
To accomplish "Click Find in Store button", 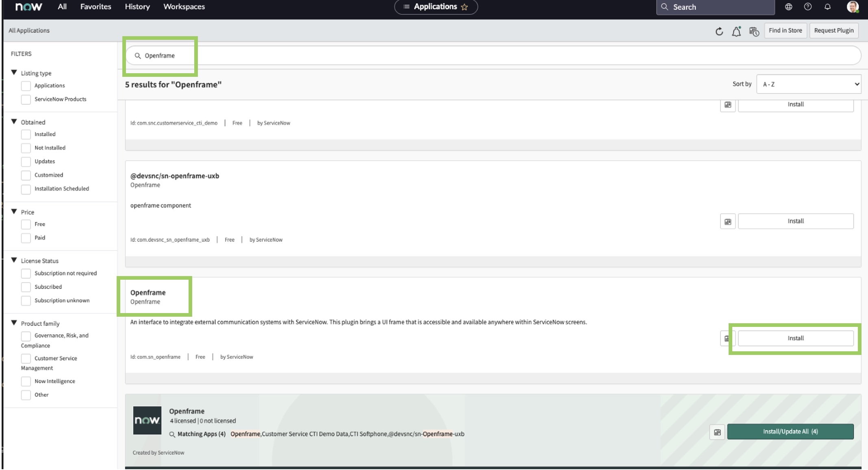I will pyautogui.click(x=785, y=30).
